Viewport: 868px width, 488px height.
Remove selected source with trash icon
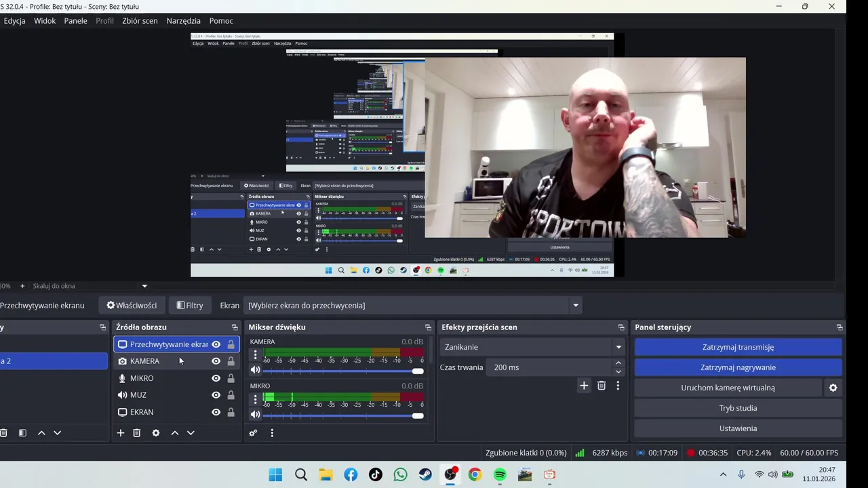click(x=137, y=433)
